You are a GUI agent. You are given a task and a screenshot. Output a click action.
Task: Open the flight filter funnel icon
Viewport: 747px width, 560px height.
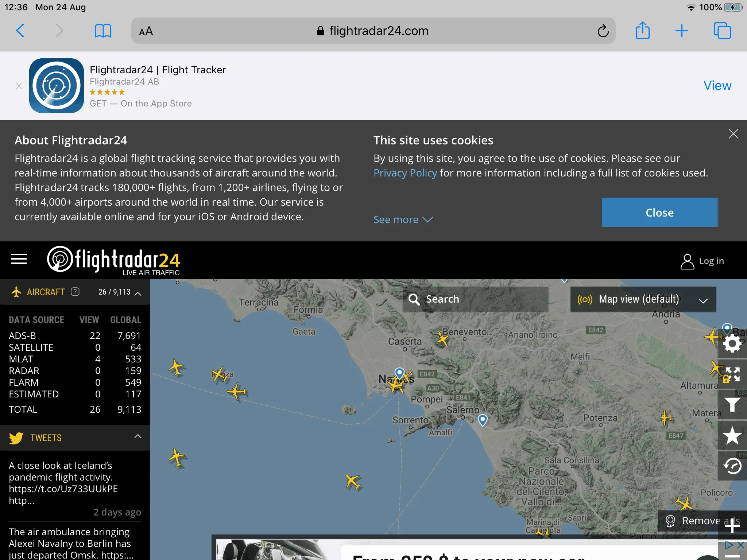click(x=732, y=405)
